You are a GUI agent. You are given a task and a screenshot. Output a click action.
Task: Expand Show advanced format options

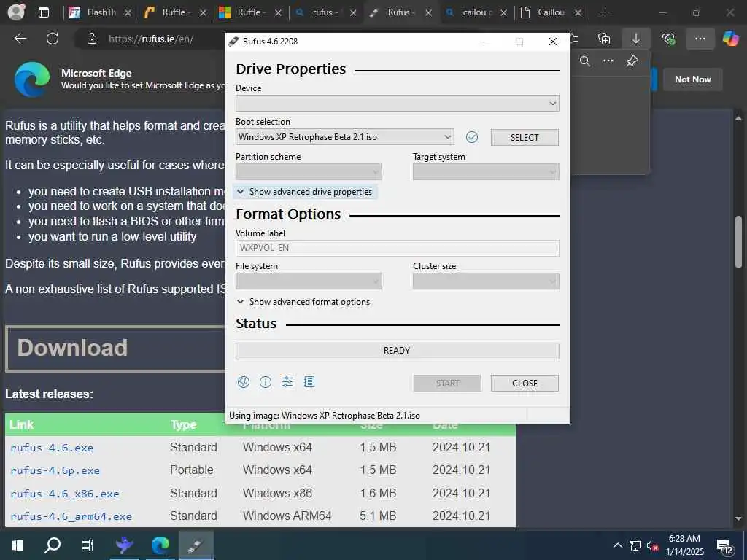(303, 302)
